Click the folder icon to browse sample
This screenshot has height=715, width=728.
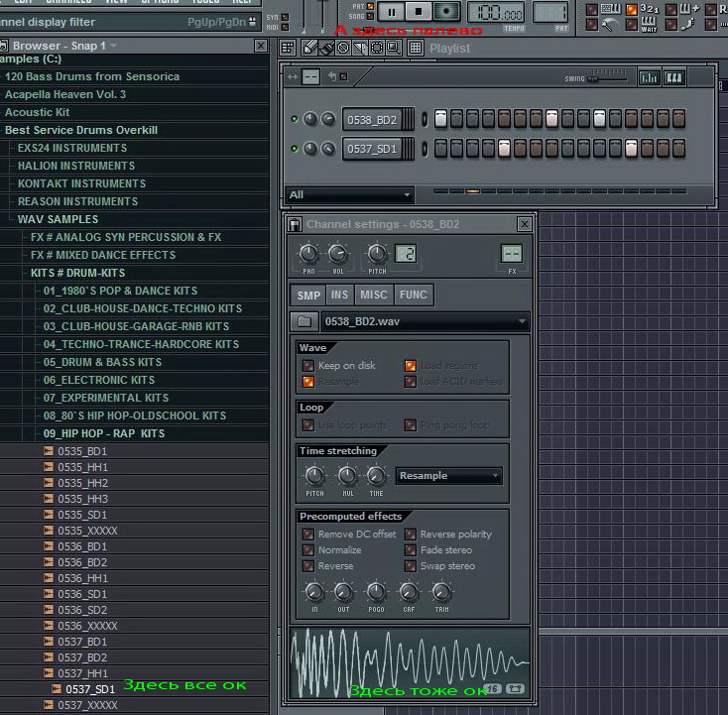[305, 321]
